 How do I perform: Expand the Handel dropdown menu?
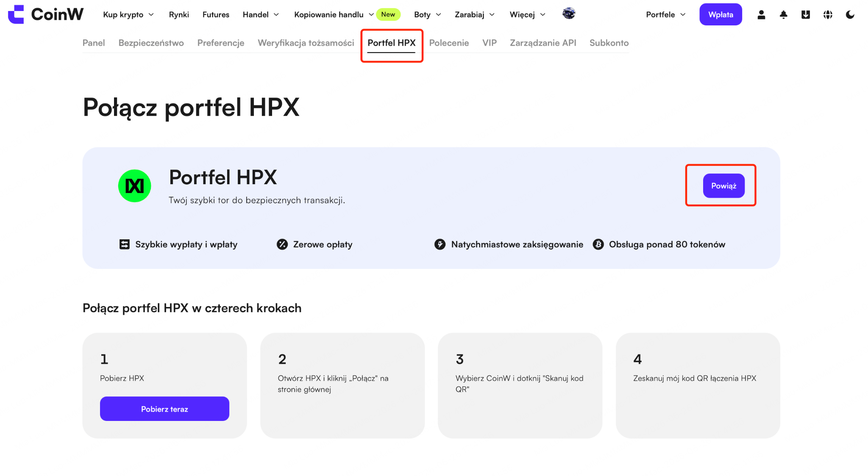(261, 14)
